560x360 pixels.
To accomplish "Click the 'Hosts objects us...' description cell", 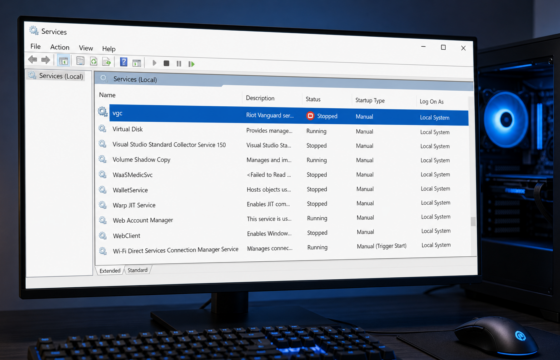I will [269, 189].
